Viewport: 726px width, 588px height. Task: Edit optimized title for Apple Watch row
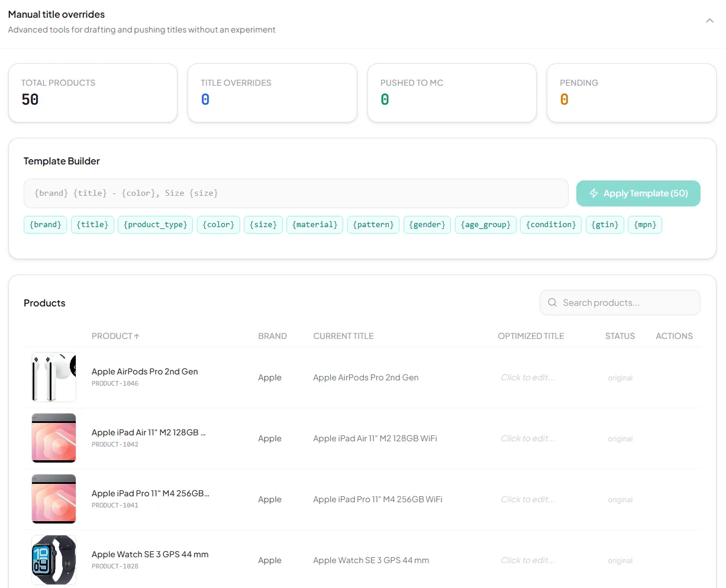click(528, 560)
